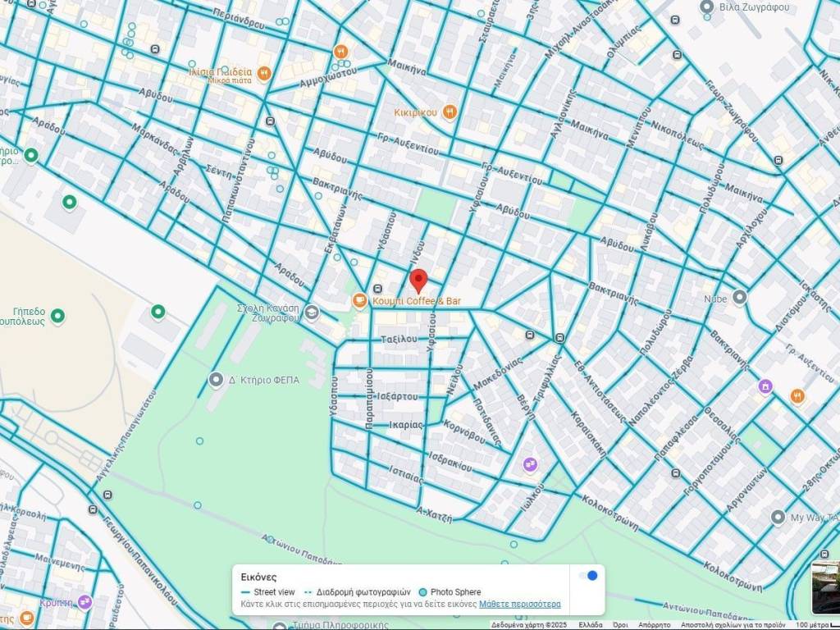This screenshot has height=630, width=840.
Task: Open the Όροι terms link
Action: 620,625
